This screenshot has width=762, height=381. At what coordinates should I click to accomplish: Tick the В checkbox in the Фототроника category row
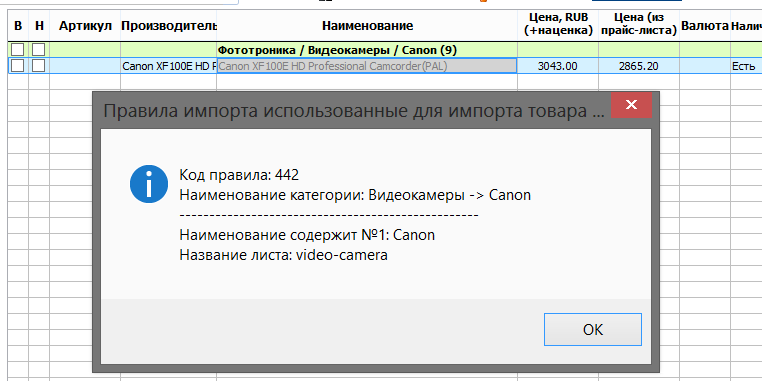tap(17, 50)
